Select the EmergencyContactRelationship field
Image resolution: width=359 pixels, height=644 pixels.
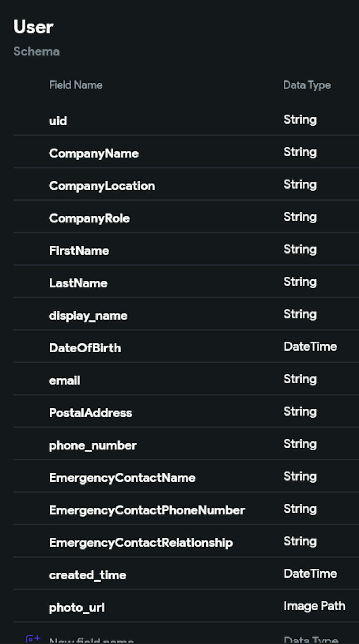point(141,542)
